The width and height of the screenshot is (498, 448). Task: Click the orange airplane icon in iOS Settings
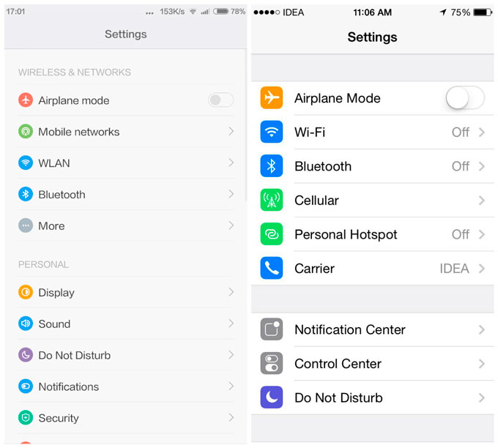pyautogui.click(x=271, y=98)
